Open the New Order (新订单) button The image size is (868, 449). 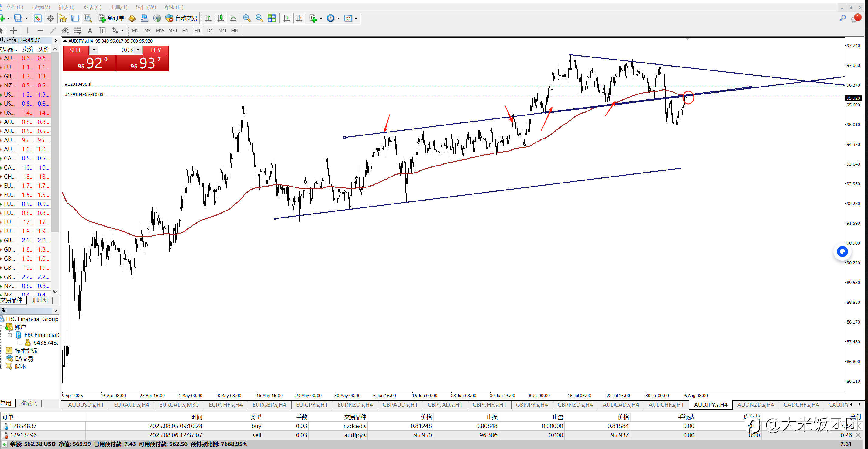(112, 18)
